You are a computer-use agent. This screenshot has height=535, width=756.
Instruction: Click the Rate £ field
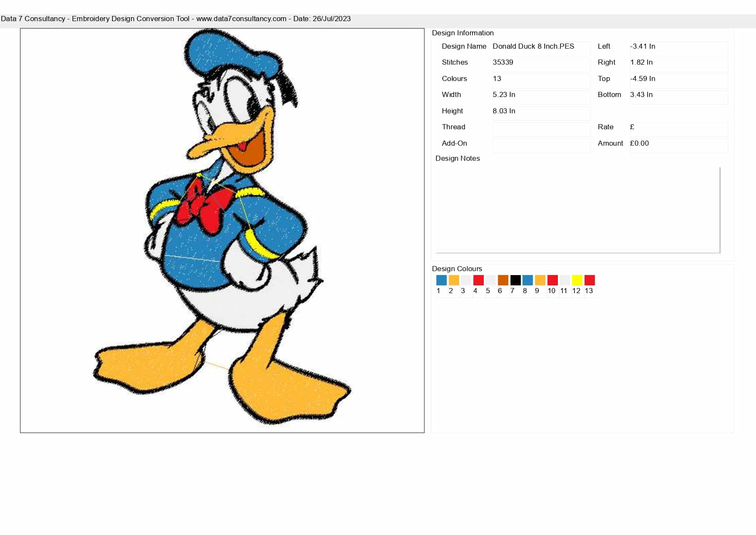tap(679, 129)
